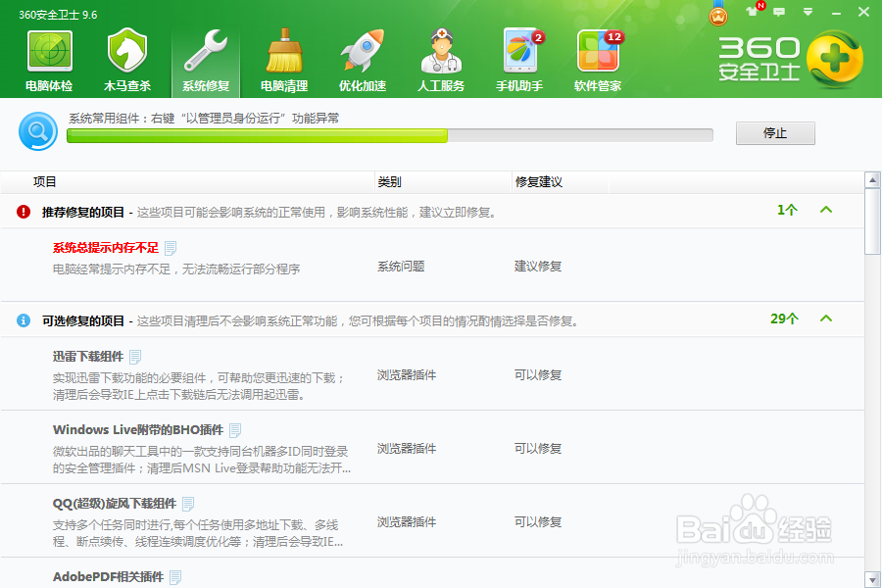Collapse the 可选修复的项目 section chevron
Viewport: 882px width, 588px height.
pos(826,318)
